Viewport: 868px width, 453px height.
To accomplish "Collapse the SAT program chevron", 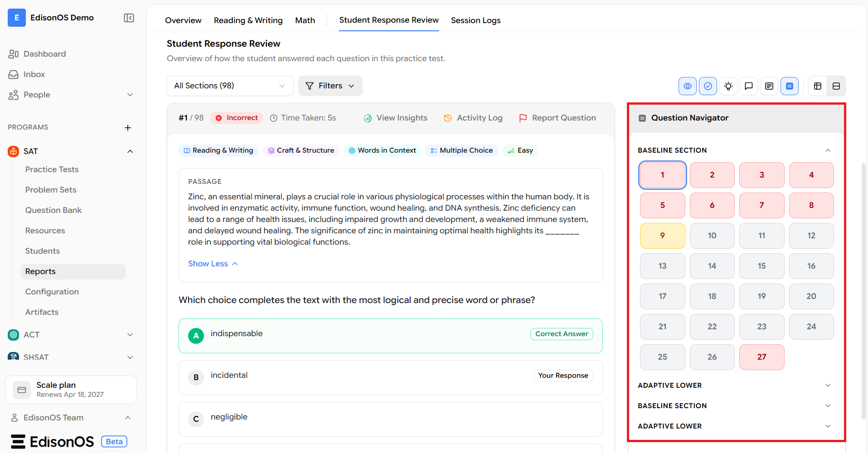I will point(130,151).
